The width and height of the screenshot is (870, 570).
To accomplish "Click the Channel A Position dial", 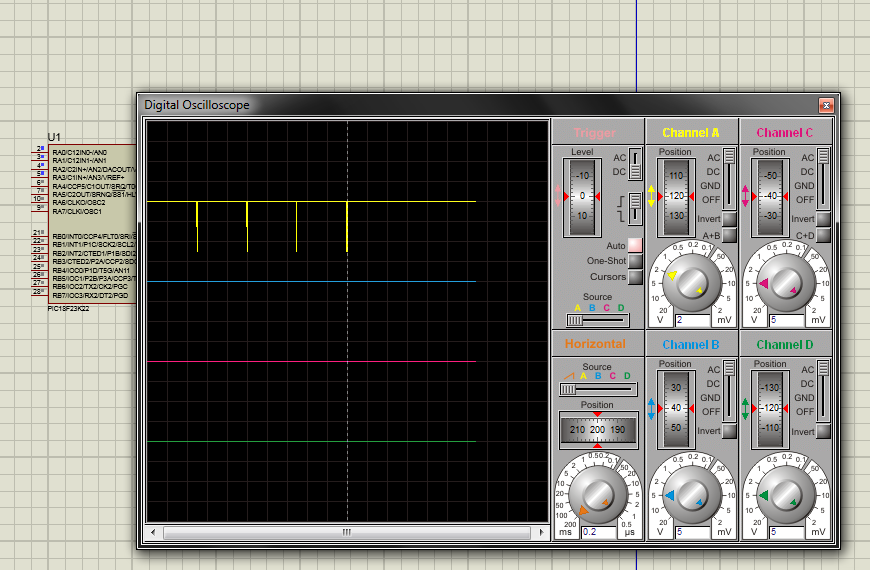I will coord(676,198).
